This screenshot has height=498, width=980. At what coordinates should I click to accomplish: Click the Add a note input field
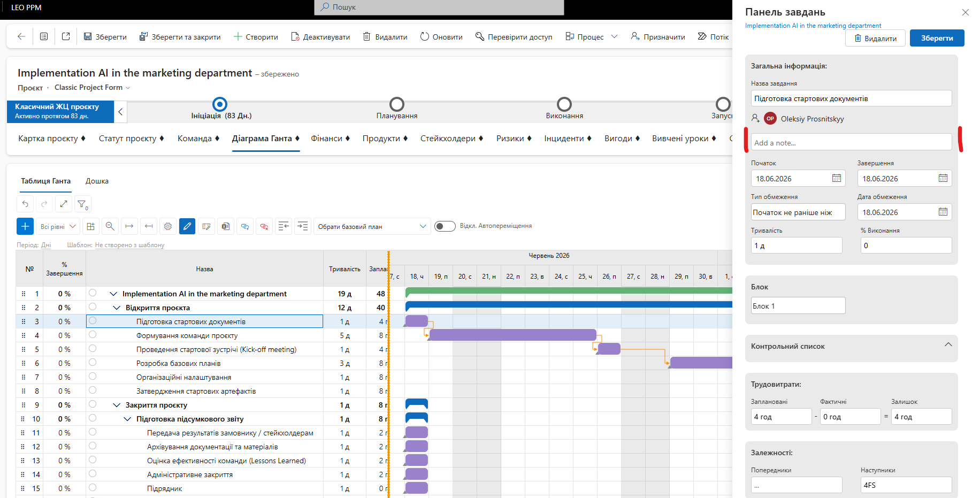852,142
